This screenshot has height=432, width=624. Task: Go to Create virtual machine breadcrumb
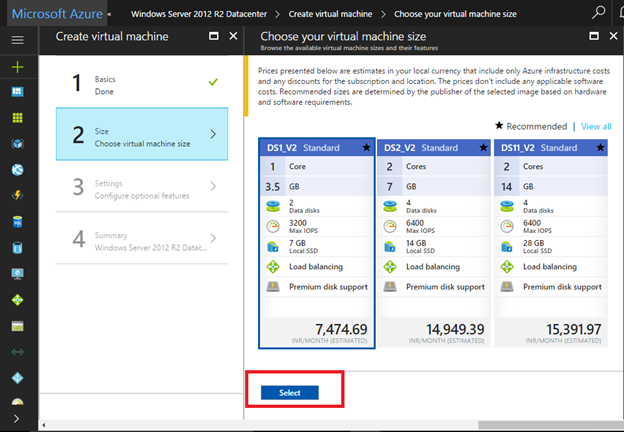point(330,14)
